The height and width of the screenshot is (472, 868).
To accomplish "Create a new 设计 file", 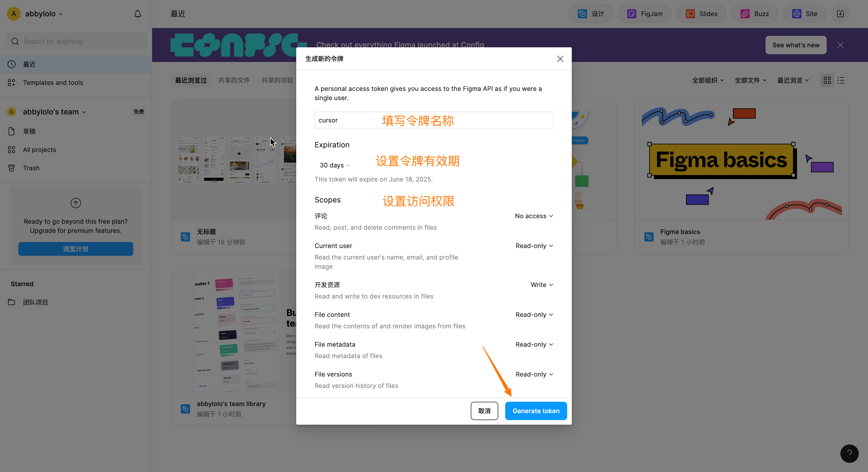I will [591, 14].
